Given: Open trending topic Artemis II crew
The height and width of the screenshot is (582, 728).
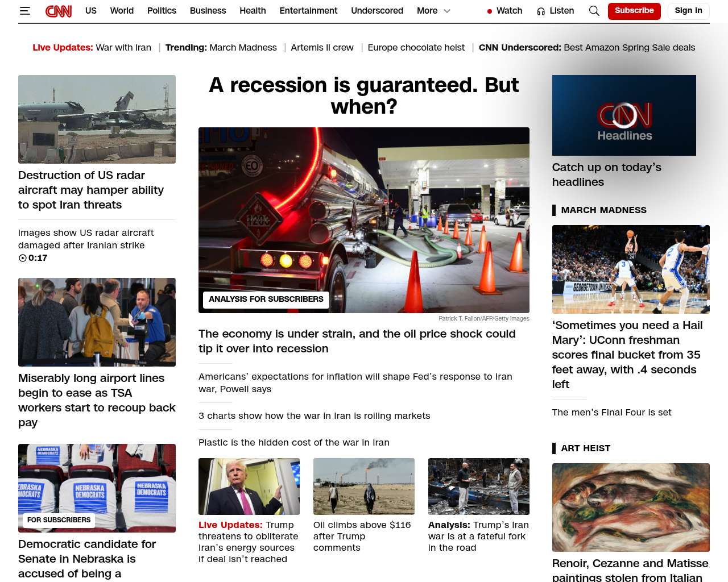Looking at the screenshot, I should click(322, 48).
